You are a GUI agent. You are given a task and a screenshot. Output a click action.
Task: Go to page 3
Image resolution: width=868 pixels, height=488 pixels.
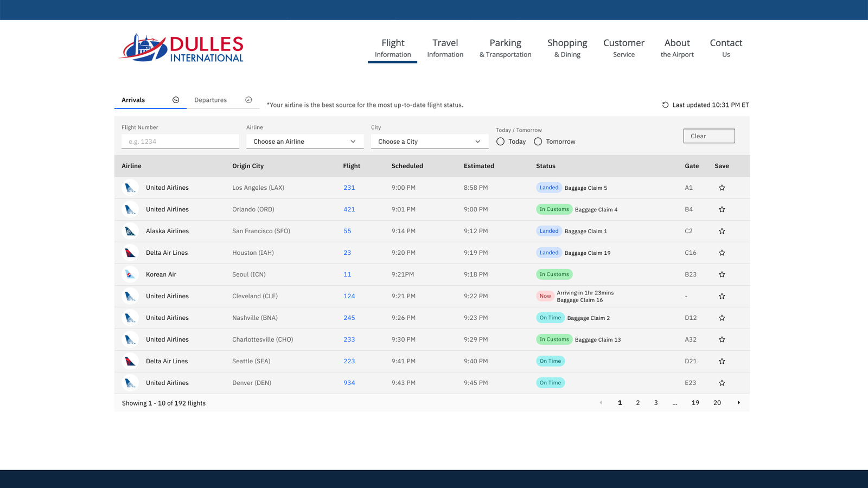coord(656,403)
